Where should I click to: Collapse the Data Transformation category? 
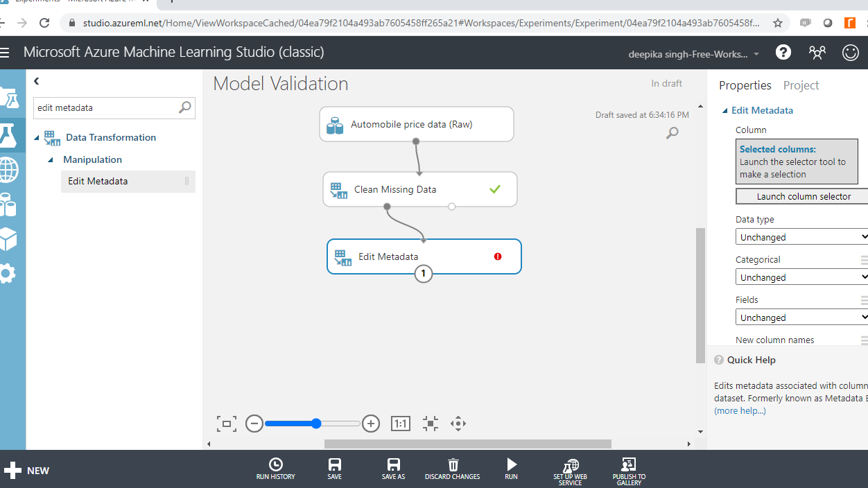37,137
